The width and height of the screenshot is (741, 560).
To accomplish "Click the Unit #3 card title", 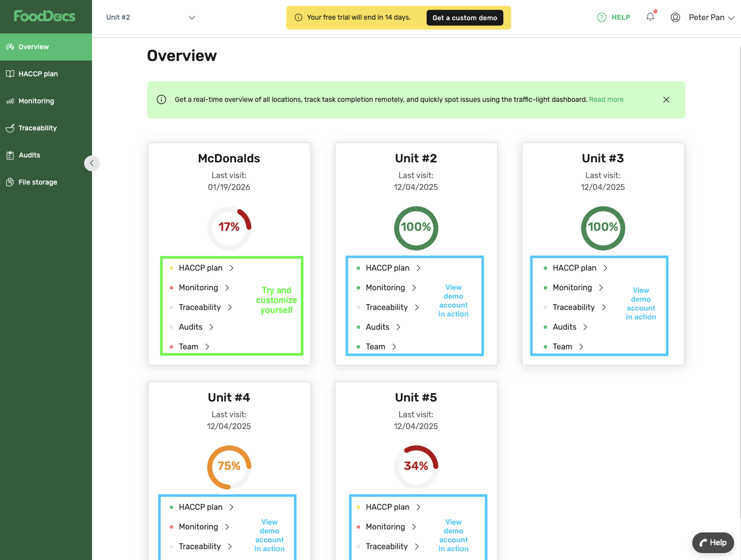I will [603, 158].
